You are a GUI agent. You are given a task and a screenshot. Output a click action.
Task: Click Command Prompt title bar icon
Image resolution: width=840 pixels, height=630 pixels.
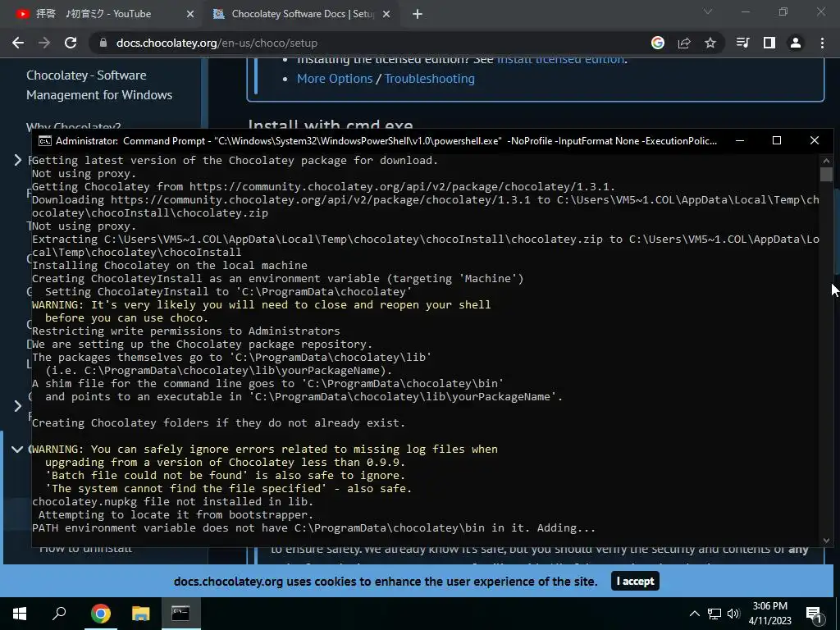coord(45,141)
